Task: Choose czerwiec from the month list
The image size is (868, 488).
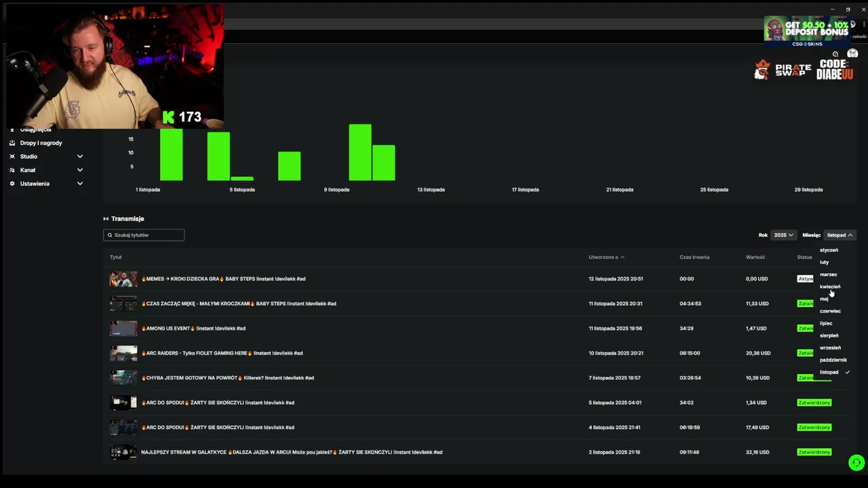Action: click(830, 311)
